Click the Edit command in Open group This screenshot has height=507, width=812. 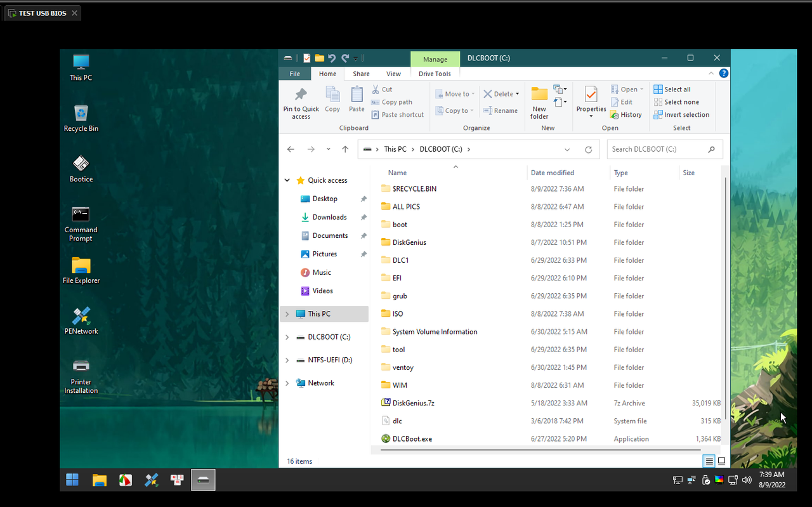[x=622, y=102]
